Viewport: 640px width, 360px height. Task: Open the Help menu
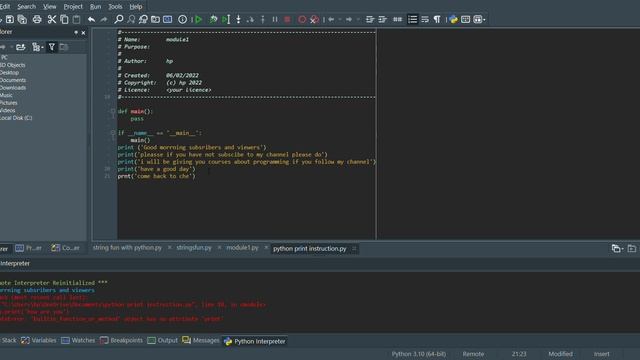click(136, 7)
